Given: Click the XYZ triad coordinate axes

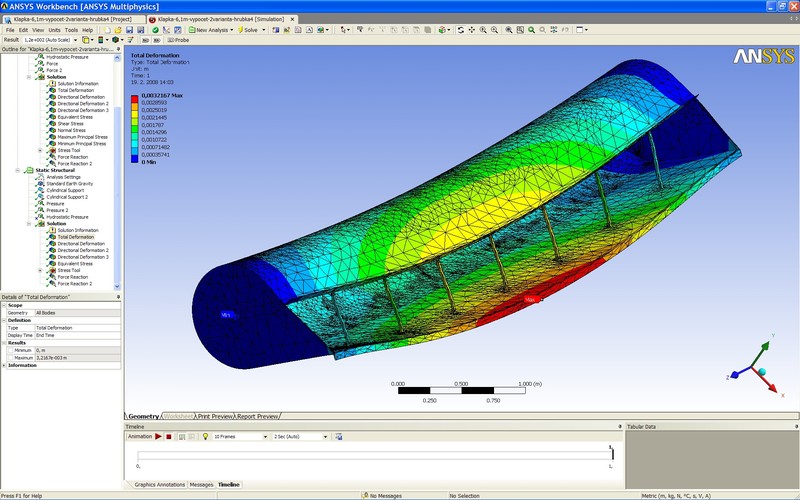Looking at the screenshot, I should pyautogui.click(x=756, y=365).
